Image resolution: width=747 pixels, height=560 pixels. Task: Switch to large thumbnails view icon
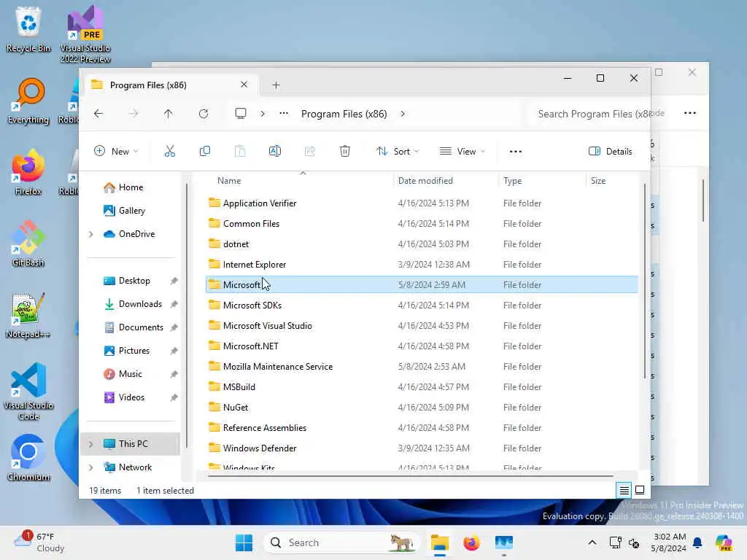click(640, 490)
